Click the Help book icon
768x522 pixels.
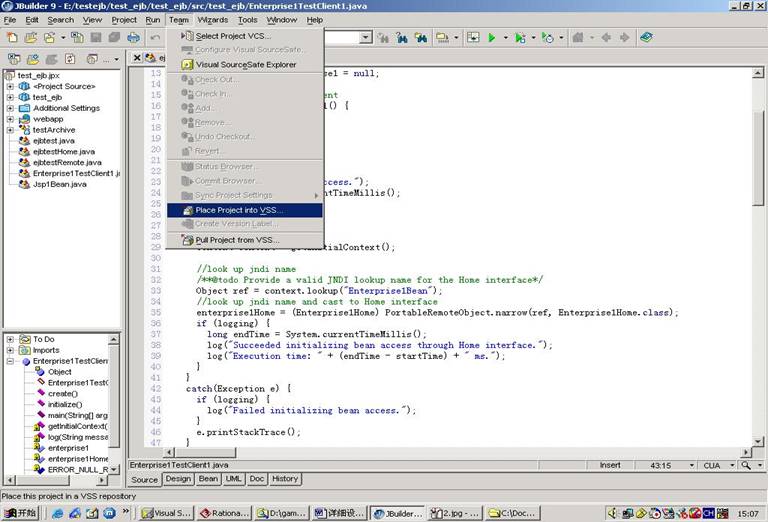click(x=646, y=37)
